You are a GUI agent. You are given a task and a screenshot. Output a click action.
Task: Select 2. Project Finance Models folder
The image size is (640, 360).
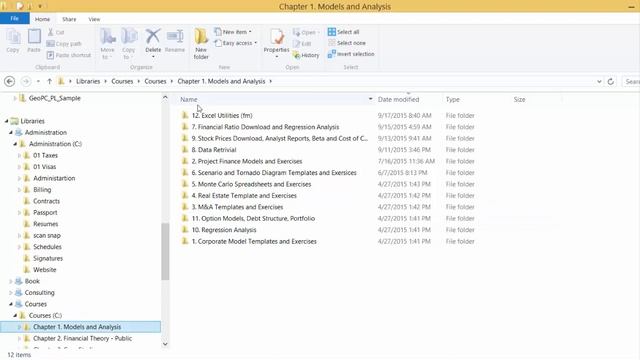247,161
